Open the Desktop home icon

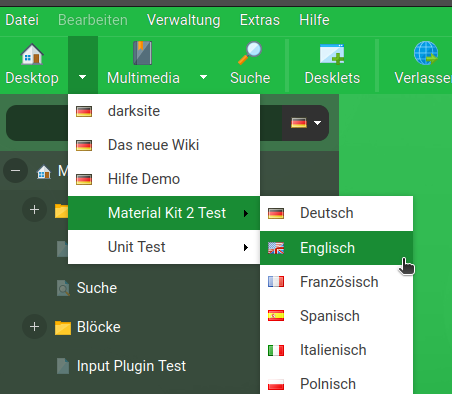click(32, 54)
